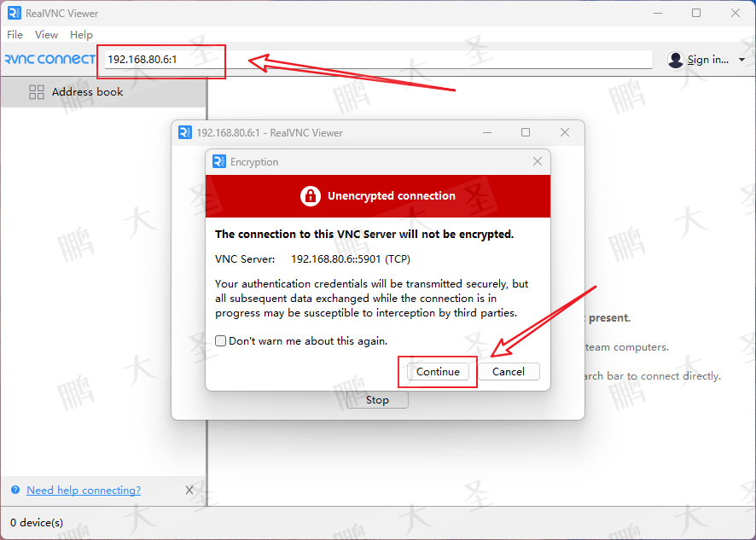Click the Cancel button
This screenshot has height=540, width=756.
coord(509,372)
